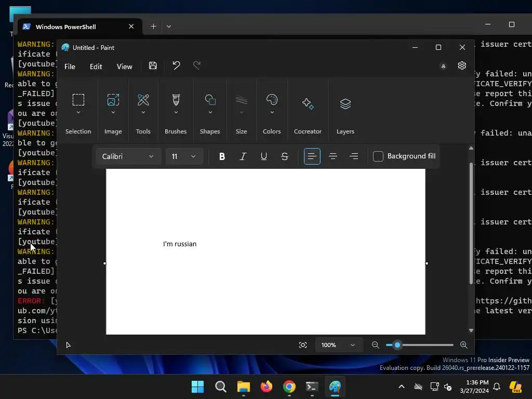Close the Windows PowerShell tab

click(x=131, y=26)
